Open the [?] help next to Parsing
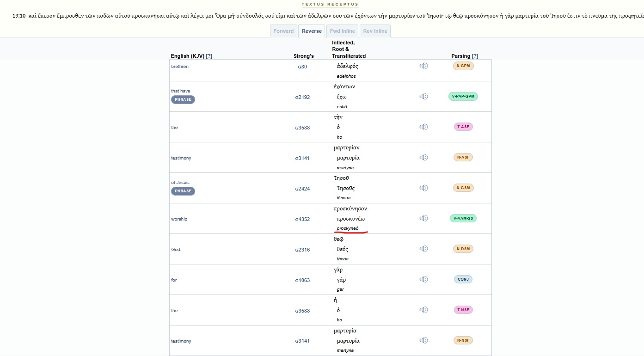The image size is (644, 356). tap(475, 56)
